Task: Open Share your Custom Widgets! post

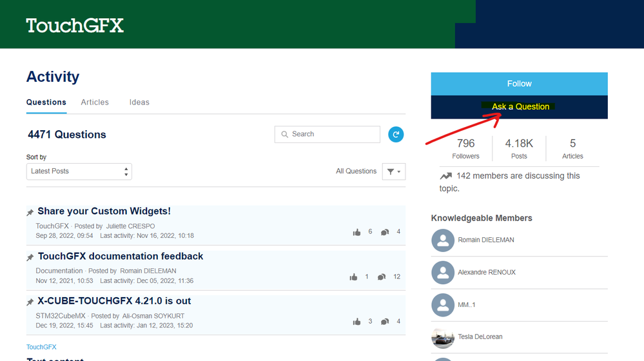Action: 104,211
